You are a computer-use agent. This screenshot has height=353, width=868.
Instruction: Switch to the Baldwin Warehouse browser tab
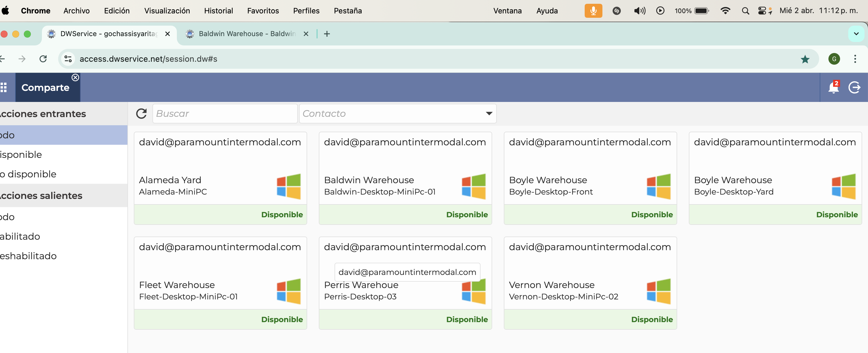[x=247, y=34]
